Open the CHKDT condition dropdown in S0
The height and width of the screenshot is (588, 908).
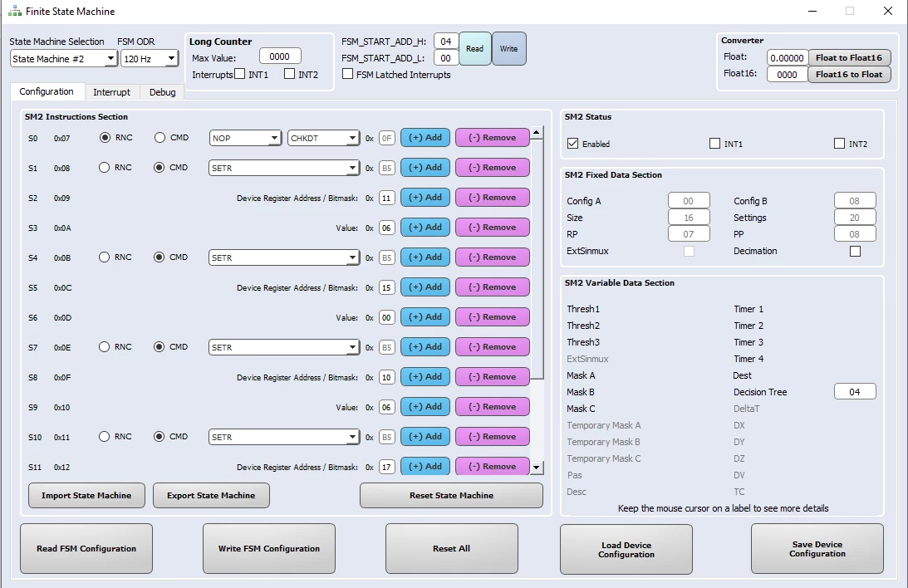(323, 138)
